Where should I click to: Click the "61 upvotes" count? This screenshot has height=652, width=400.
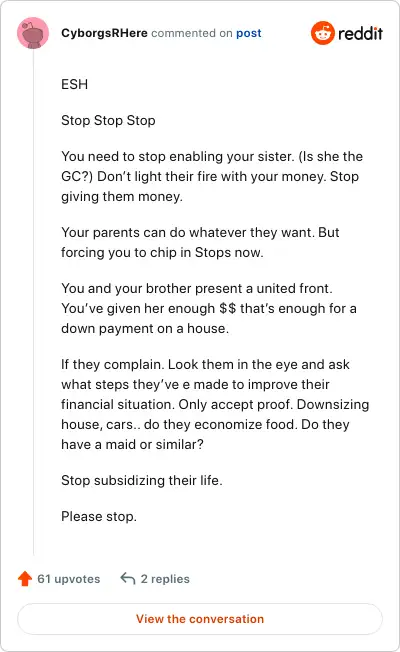(x=69, y=579)
